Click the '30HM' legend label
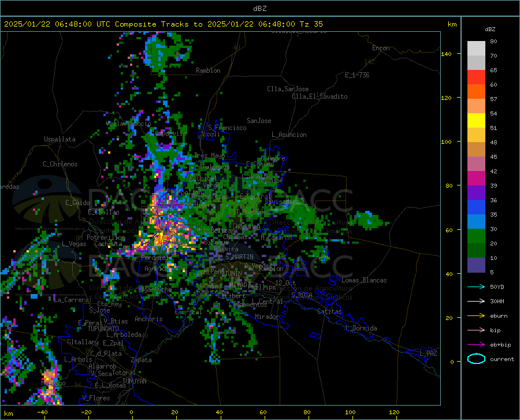 (x=497, y=302)
